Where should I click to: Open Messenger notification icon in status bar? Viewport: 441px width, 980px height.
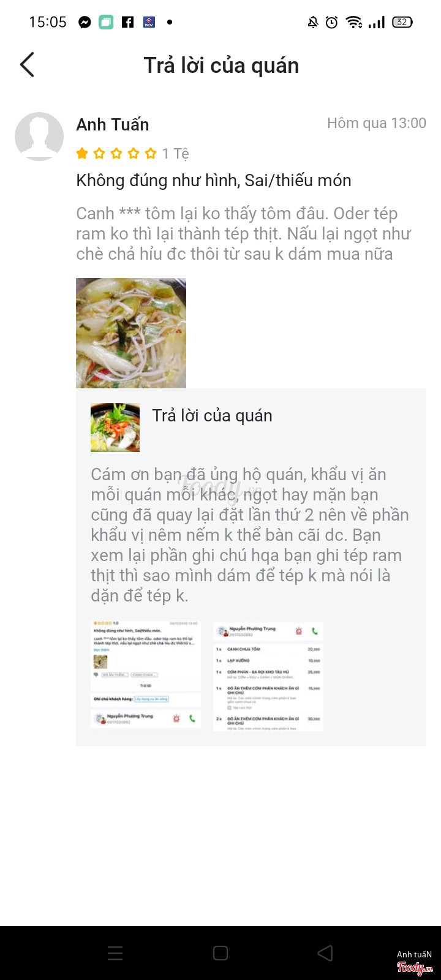pyautogui.click(x=85, y=23)
